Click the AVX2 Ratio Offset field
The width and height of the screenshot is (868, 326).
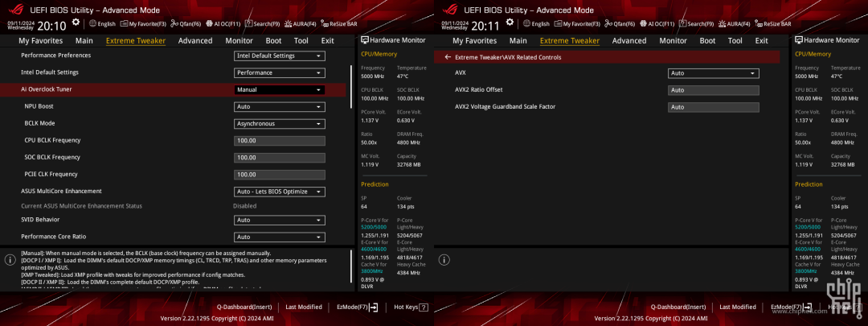point(714,90)
